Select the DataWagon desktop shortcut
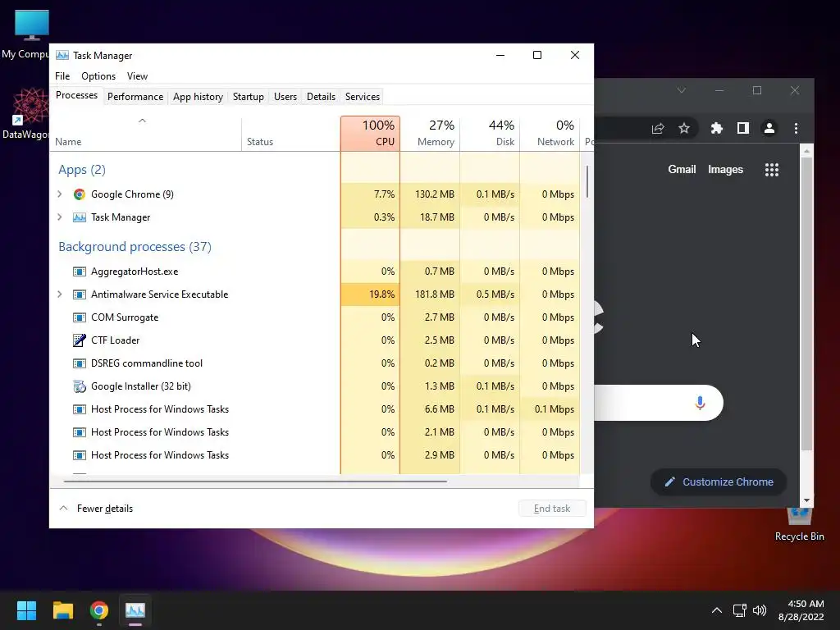 coord(29,113)
